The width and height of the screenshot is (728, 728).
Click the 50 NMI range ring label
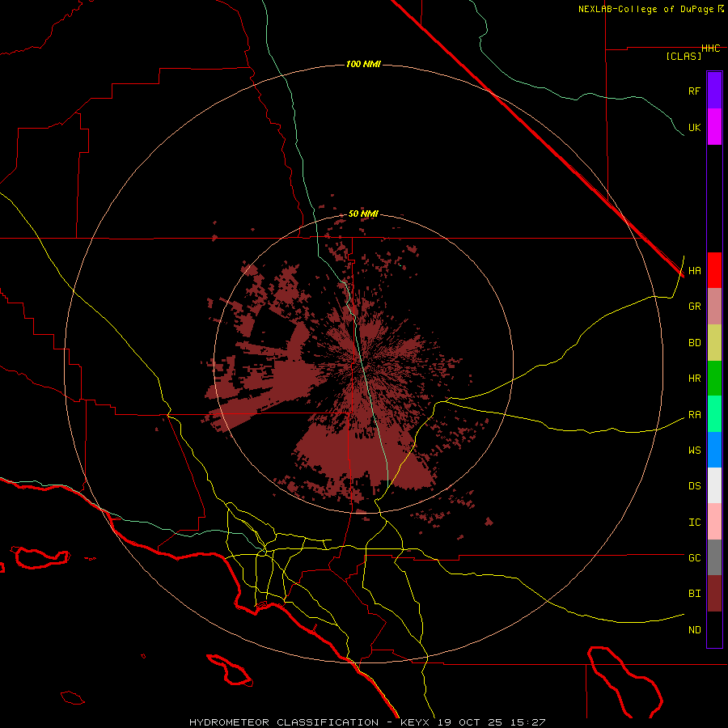point(363,214)
